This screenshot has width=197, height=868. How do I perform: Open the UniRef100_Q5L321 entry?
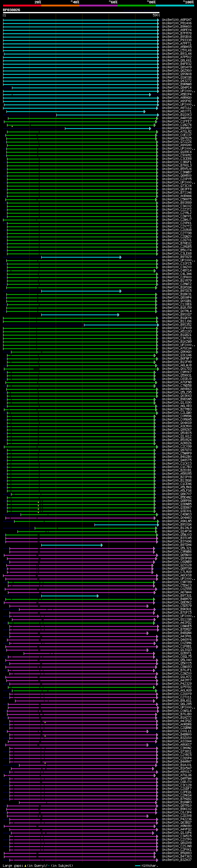click(x=176, y=549)
